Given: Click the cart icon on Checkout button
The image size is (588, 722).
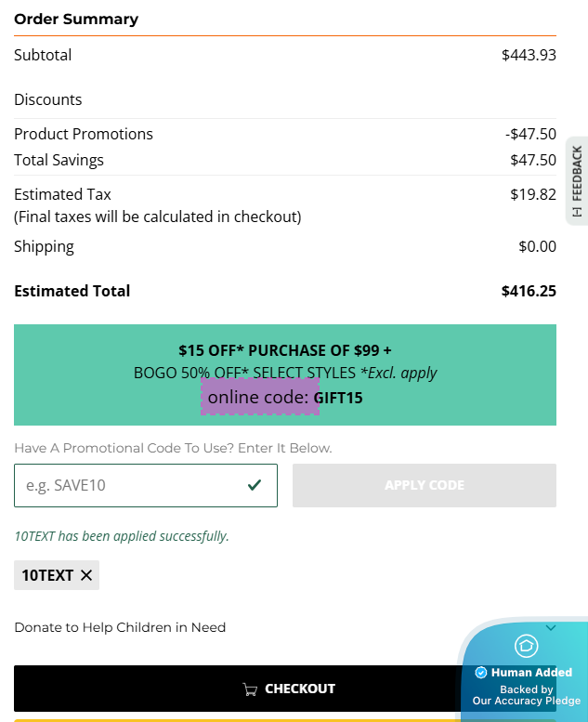Looking at the screenshot, I should click(x=249, y=689).
